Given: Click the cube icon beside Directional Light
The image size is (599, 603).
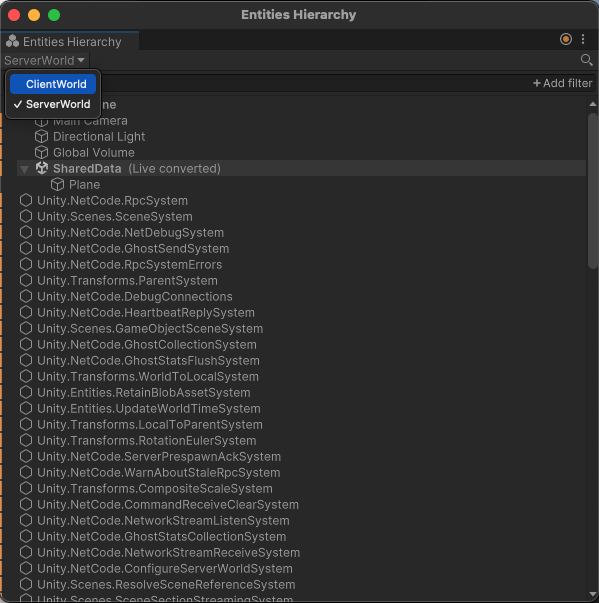Looking at the screenshot, I should (x=42, y=137).
